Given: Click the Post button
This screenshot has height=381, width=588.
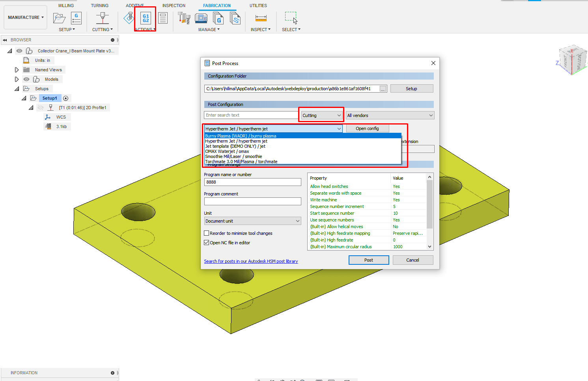Looking at the screenshot, I should point(368,260).
